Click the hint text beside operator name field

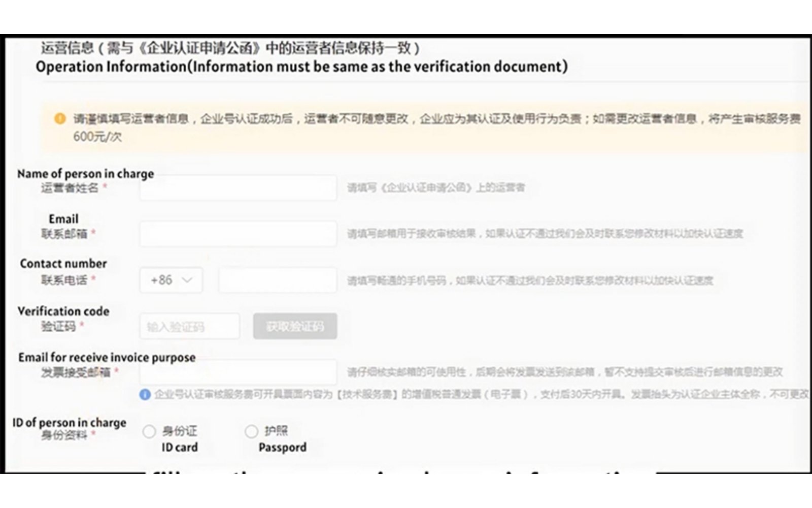(x=436, y=188)
